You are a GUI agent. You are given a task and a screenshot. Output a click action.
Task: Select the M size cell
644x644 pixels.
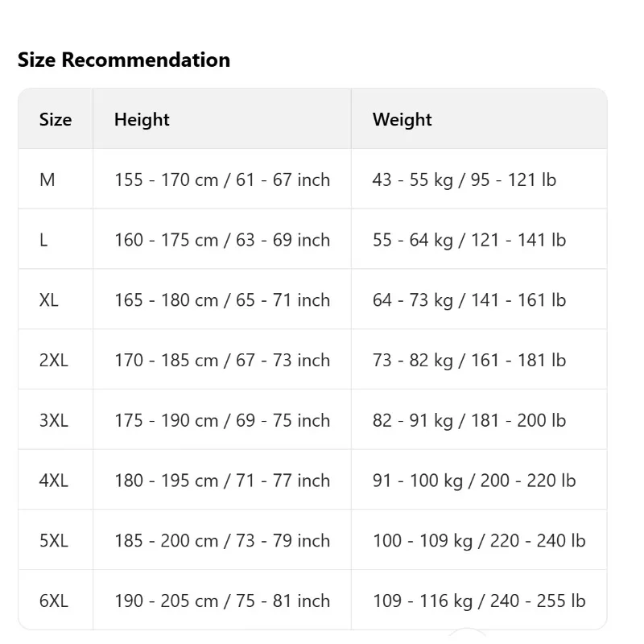(x=47, y=180)
